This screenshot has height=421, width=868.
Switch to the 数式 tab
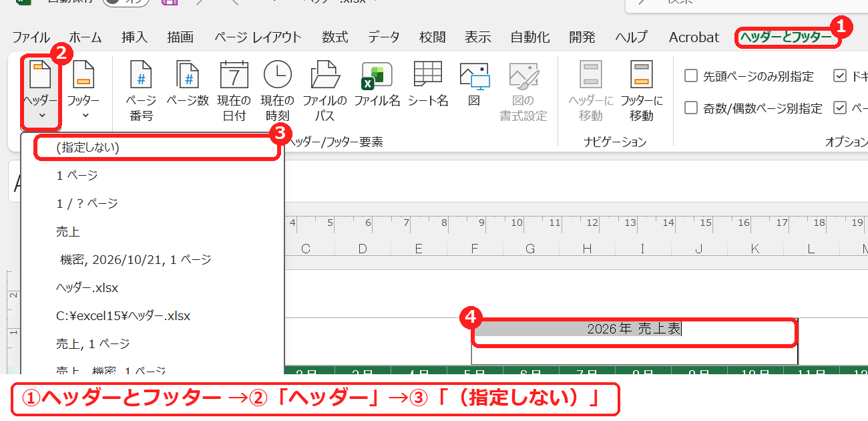(335, 37)
